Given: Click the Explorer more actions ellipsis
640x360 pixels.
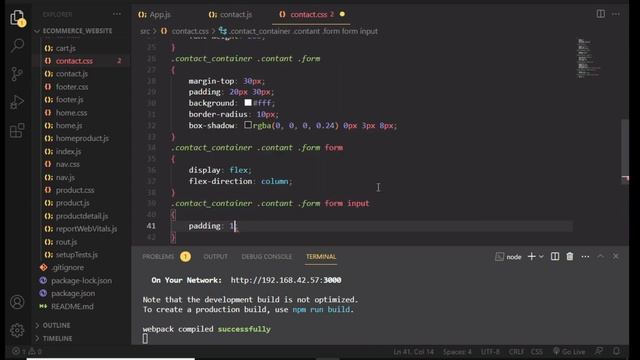Looking at the screenshot, I should 117,14.
